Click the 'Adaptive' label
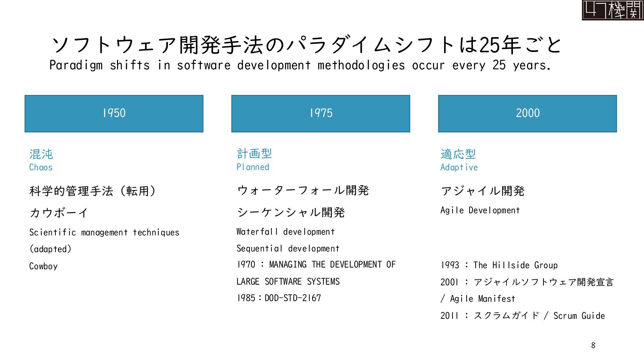Screen dimensions: 644x362 tap(459, 167)
